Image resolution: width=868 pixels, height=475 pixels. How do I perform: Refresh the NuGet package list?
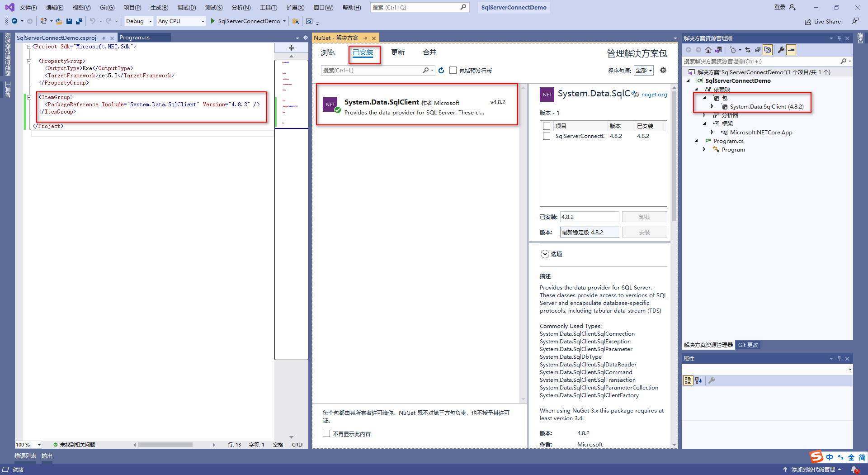[441, 70]
